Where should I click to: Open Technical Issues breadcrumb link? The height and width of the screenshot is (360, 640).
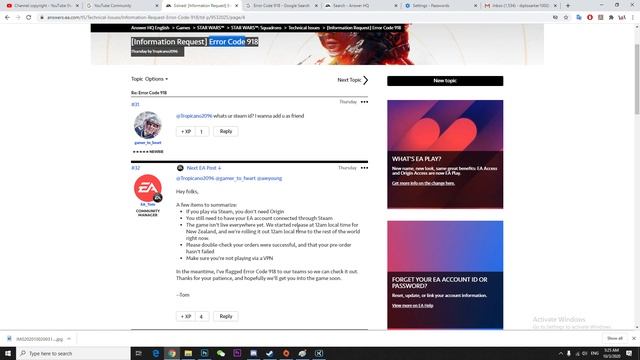tap(304, 28)
